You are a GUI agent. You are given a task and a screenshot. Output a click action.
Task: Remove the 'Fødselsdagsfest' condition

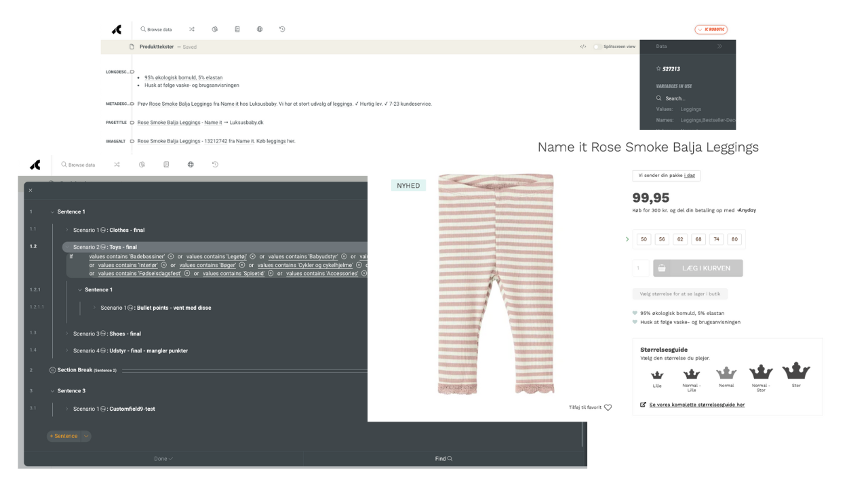click(187, 274)
